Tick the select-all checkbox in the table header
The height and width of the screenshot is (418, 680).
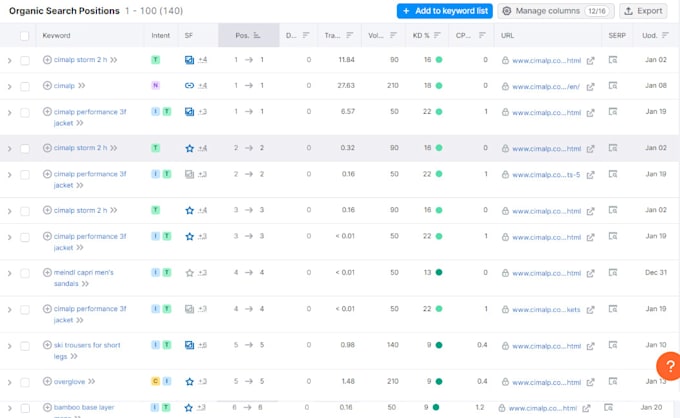pos(25,36)
